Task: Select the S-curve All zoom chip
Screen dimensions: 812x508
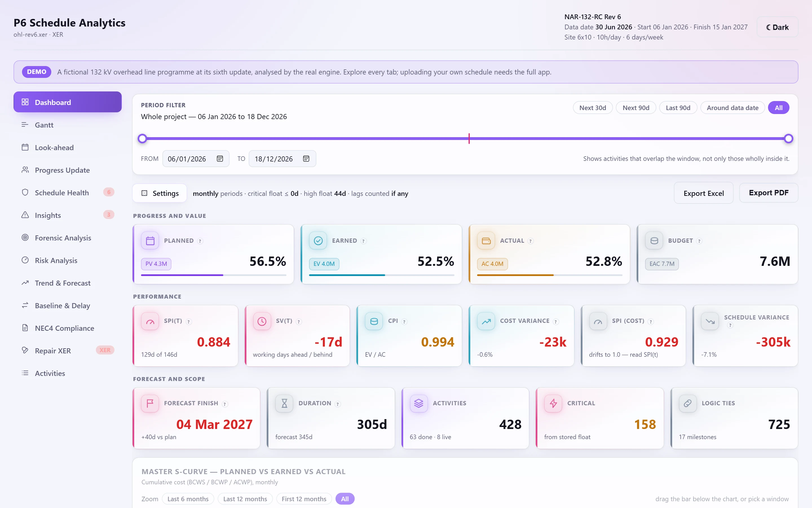Action: pos(345,499)
